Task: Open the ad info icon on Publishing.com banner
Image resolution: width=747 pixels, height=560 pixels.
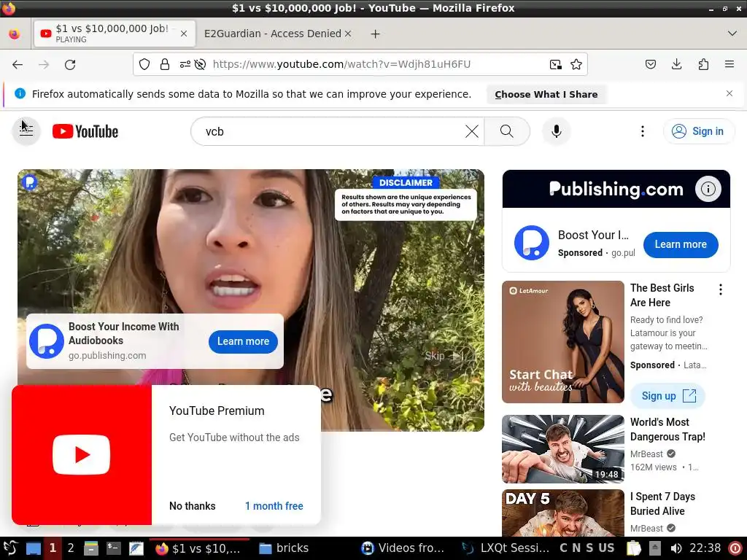Action: (x=708, y=189)
